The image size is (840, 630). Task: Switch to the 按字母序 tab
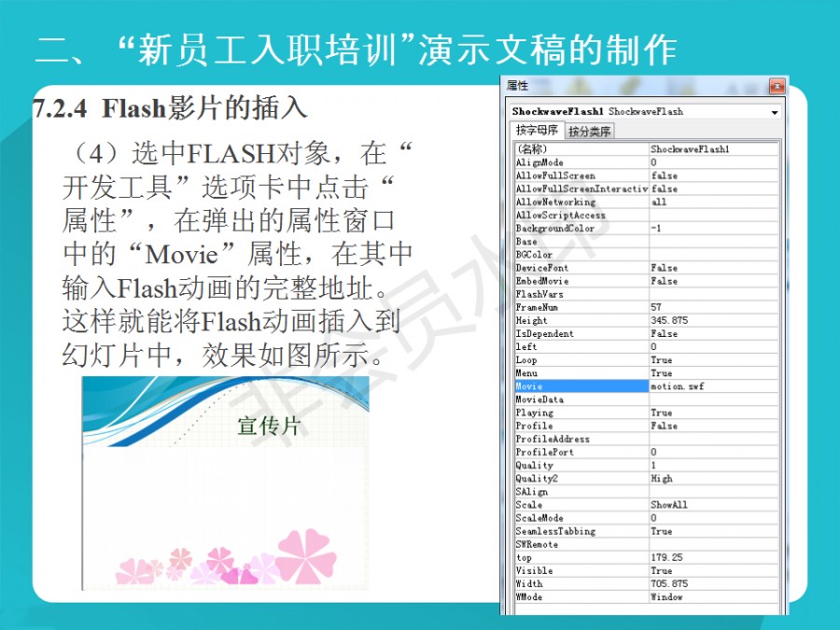point(537,131)
